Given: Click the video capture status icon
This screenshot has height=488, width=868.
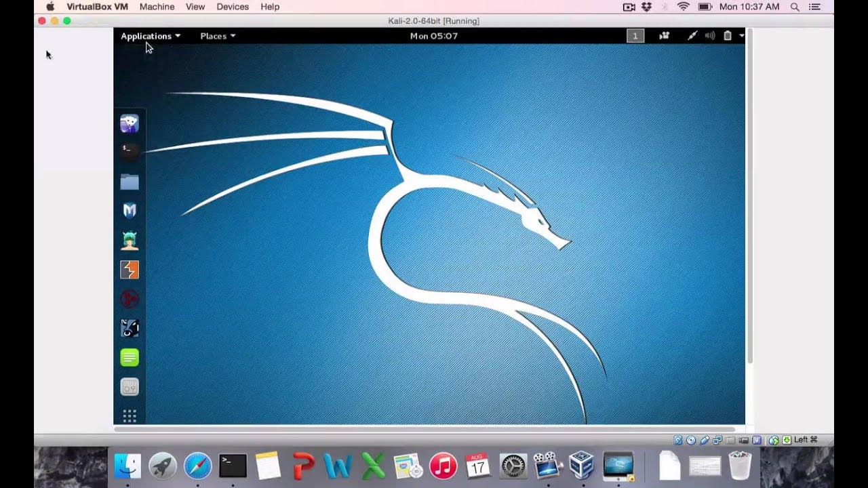Looking at the screenshot, I should pos(744,440).
